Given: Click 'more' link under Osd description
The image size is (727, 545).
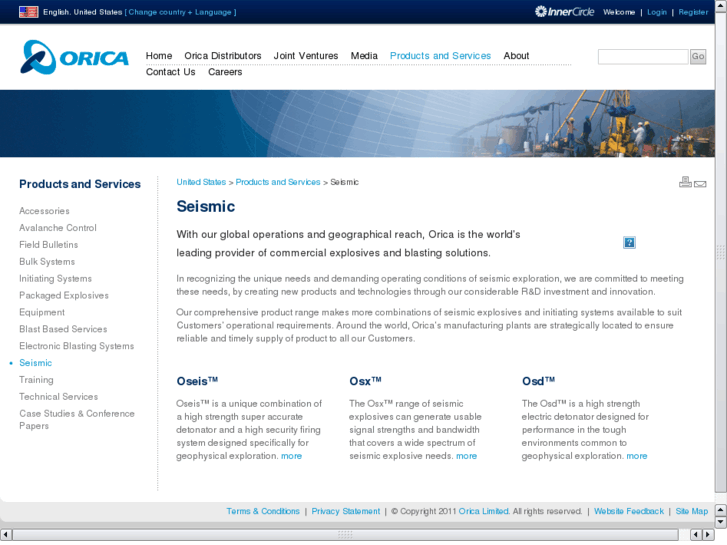Looking at the screenshot, I should click(637, 456).
